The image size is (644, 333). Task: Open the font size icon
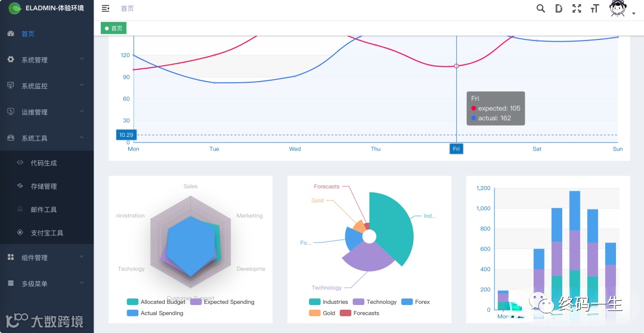[x=595, y=8]
